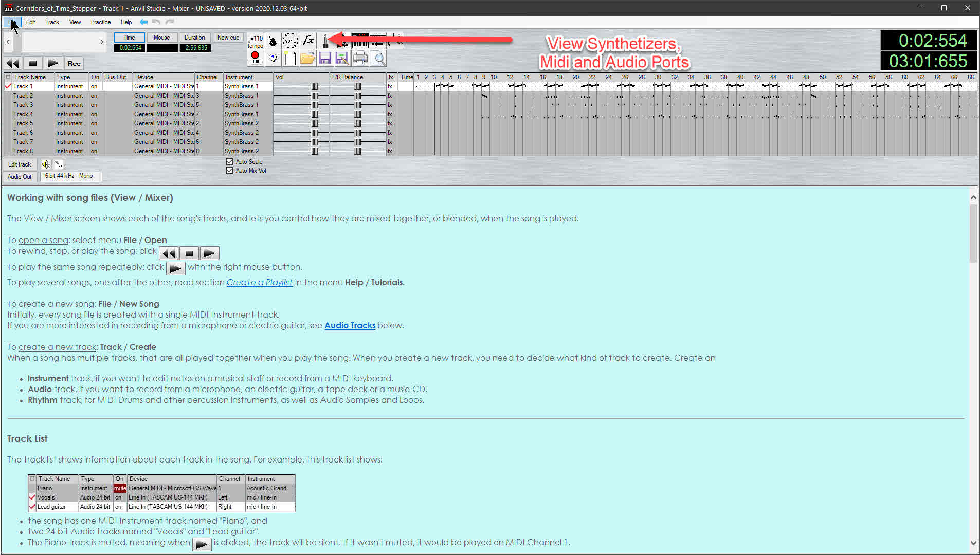This screenshot has width=980, height=555.
Task: Open fx for Track 7
Action: click(390, 142)
